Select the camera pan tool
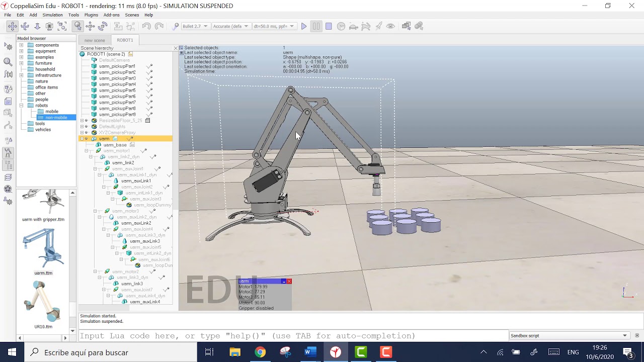This screenshot has height=362, width=644. coord(13,26)
